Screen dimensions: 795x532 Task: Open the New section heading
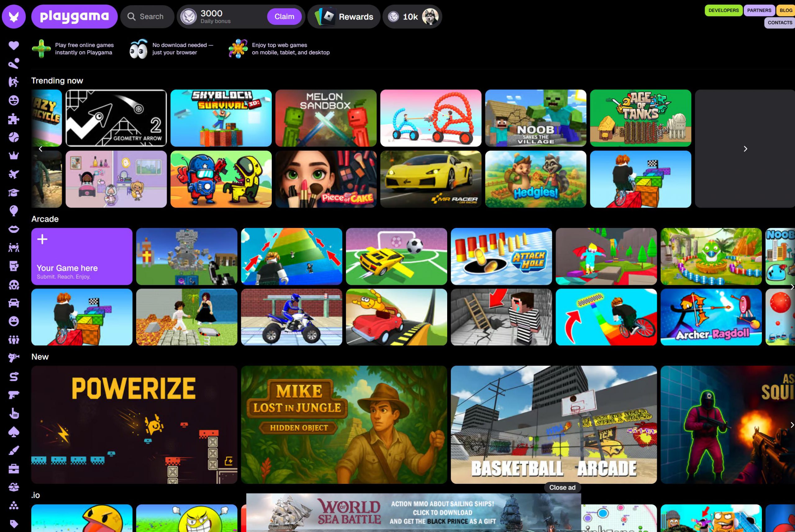pyautogui.click(x=40, y=357)
